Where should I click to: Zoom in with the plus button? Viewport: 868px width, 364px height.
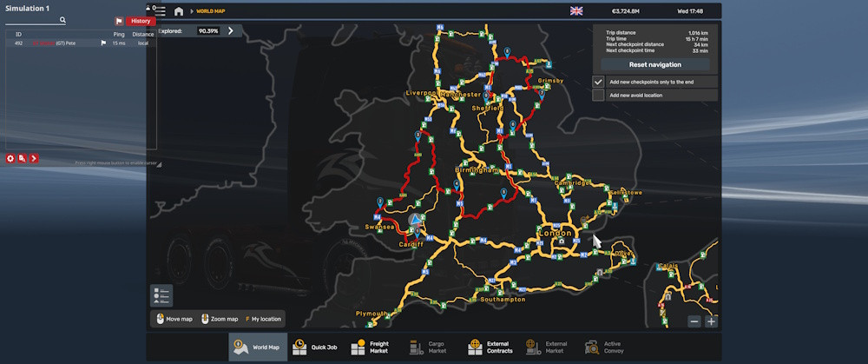coord(711,321)
